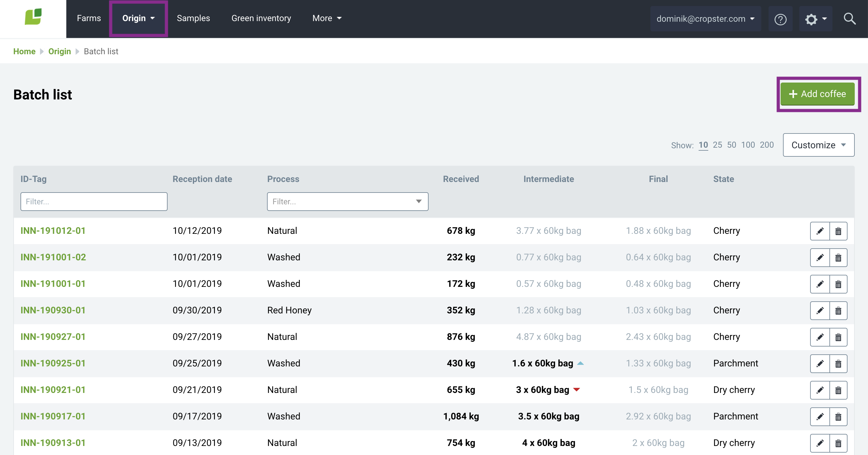Delete batch INN-191001-02 with trash icon

pos(838,258)
